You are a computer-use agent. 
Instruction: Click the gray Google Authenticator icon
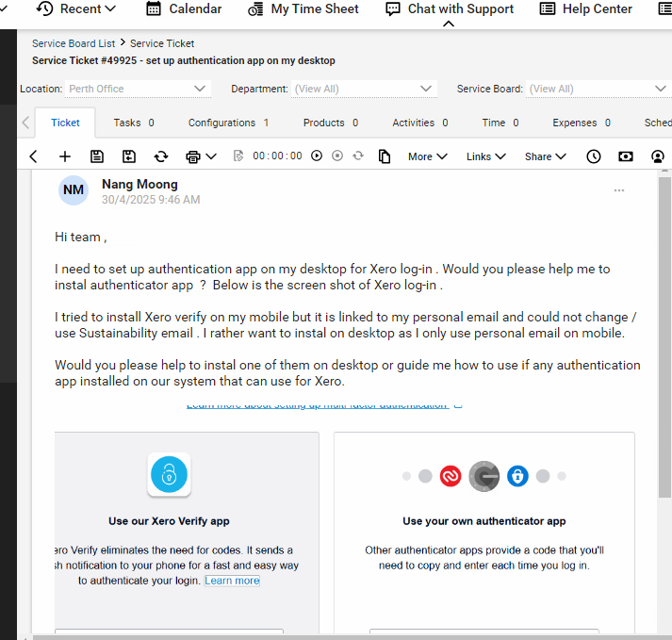point(484,476)
